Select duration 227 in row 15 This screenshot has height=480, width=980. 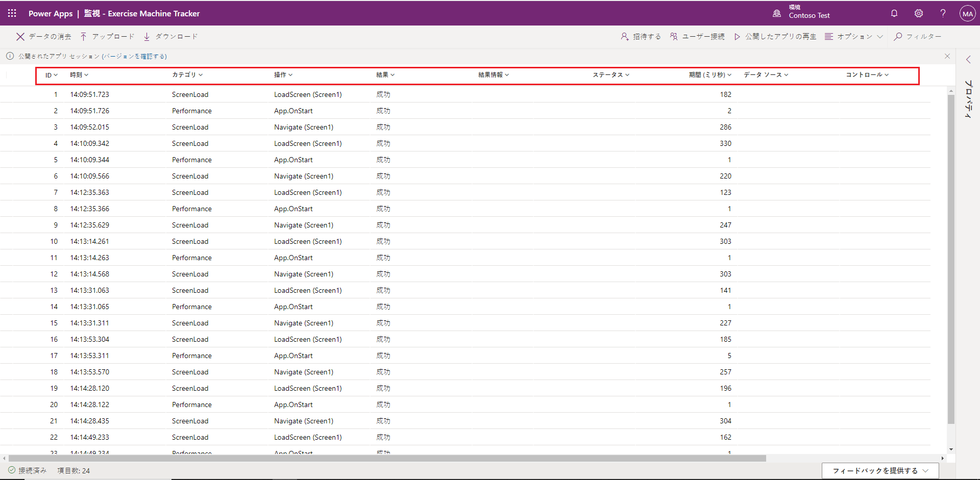pos(725,323)
